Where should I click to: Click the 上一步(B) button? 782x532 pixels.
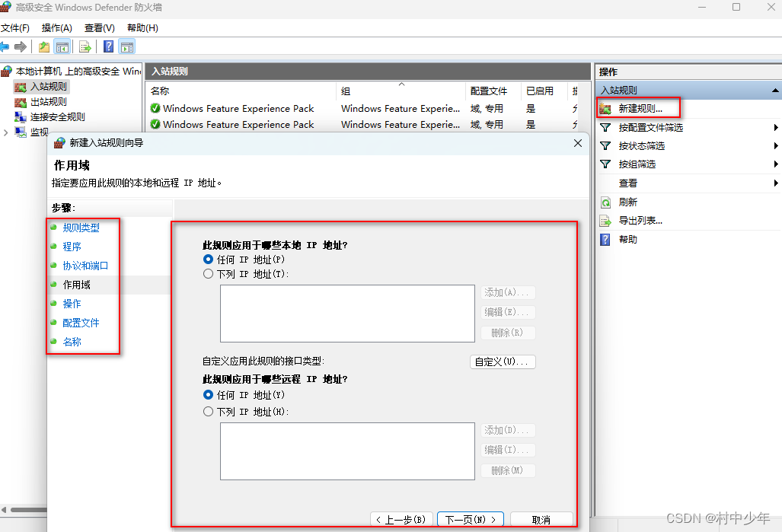tap(402, 520)
